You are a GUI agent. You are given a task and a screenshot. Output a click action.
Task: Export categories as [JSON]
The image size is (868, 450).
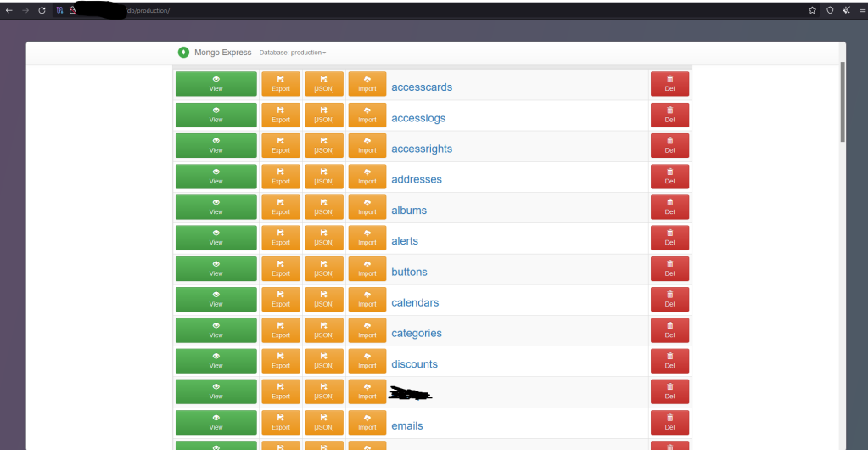click(324, 330)
